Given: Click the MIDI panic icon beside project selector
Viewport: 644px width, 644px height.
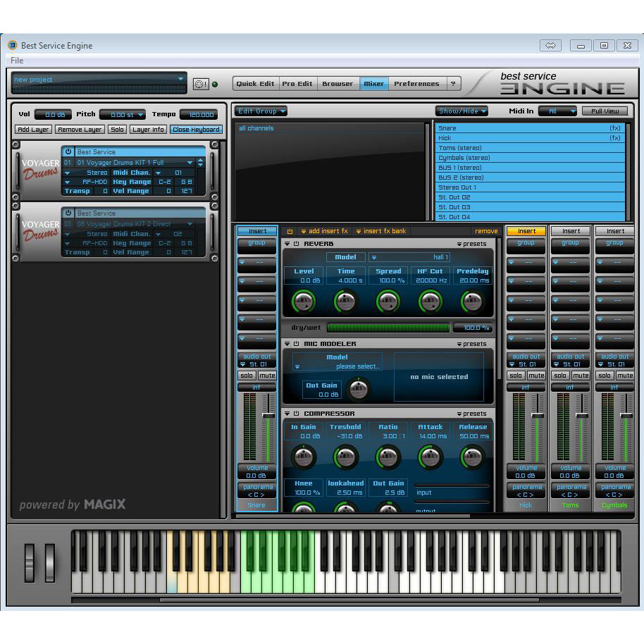Looking at the screenshot, I should tap(201, 84).
